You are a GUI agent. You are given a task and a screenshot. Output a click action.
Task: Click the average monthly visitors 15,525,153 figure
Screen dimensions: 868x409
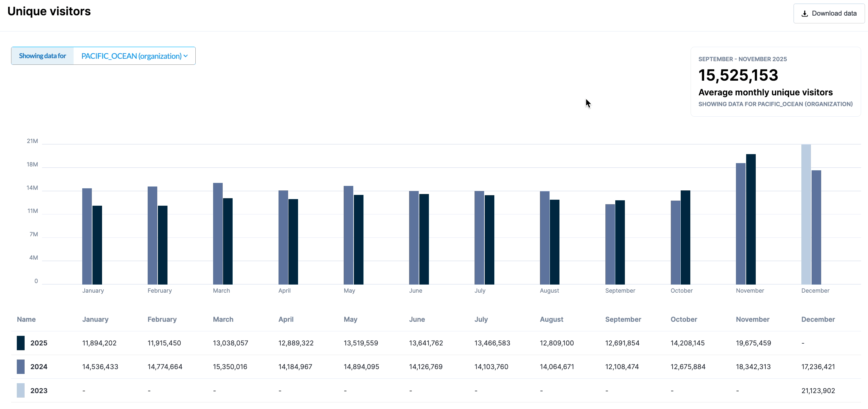pos(738,75)
